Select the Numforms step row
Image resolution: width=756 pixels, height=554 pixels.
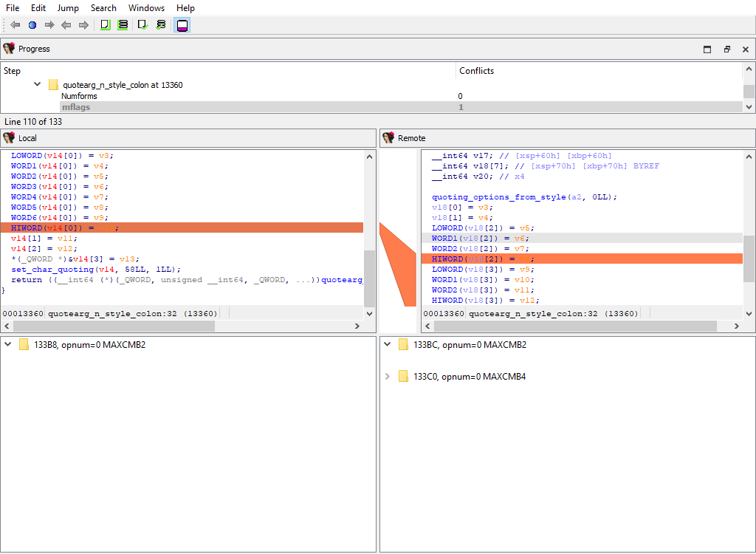[79, 96]
